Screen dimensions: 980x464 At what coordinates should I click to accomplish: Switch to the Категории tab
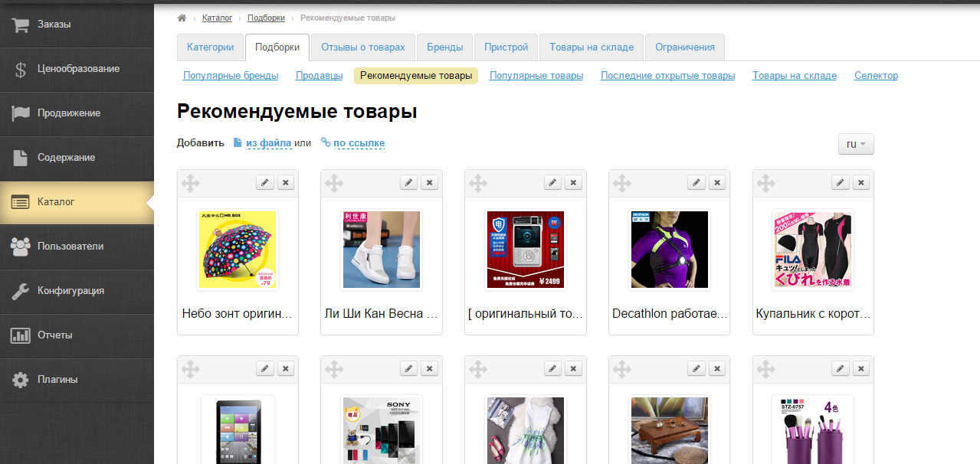coord(211,47)
